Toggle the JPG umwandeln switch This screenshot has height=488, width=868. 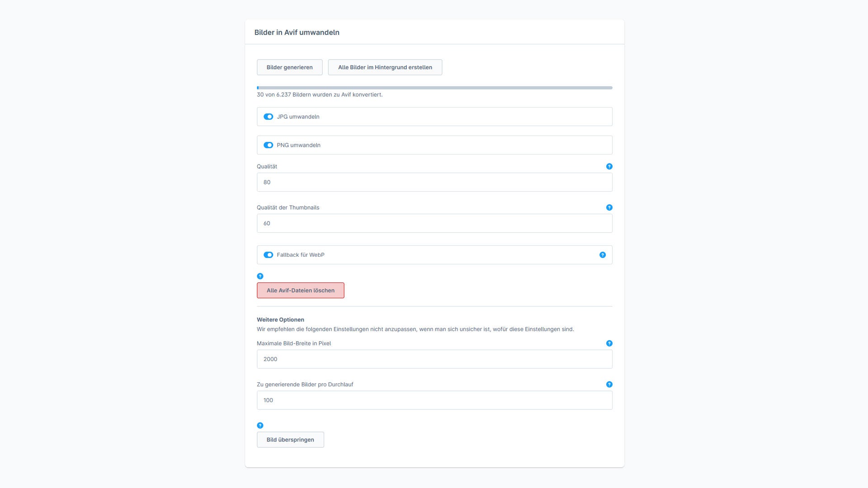point(268,117)
